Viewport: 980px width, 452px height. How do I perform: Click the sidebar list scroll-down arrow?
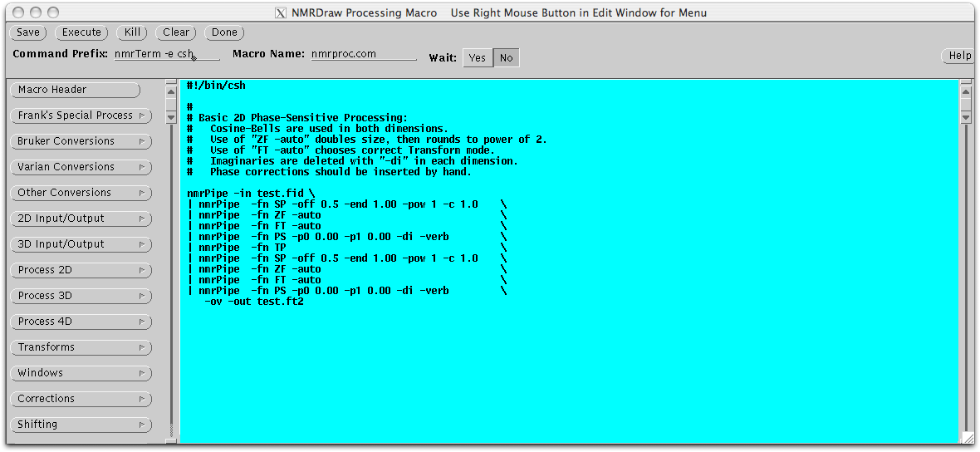click(x=171, y=118)
